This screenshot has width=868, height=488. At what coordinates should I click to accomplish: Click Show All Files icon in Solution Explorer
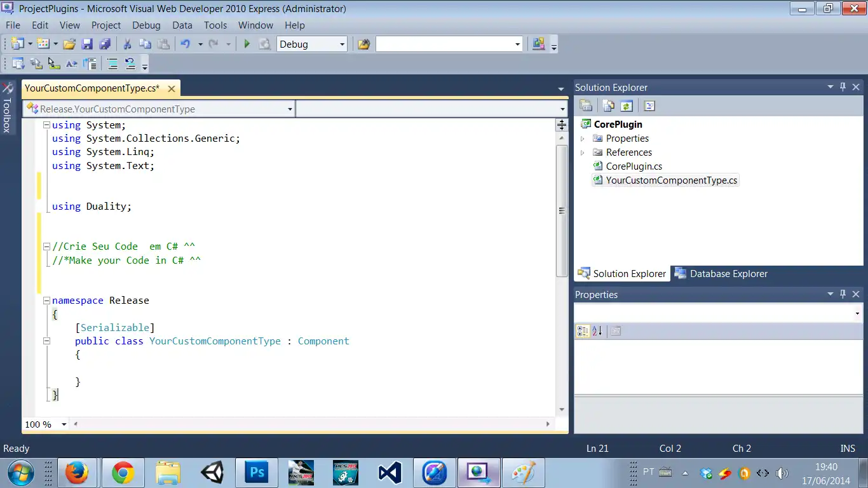[609, 106]
